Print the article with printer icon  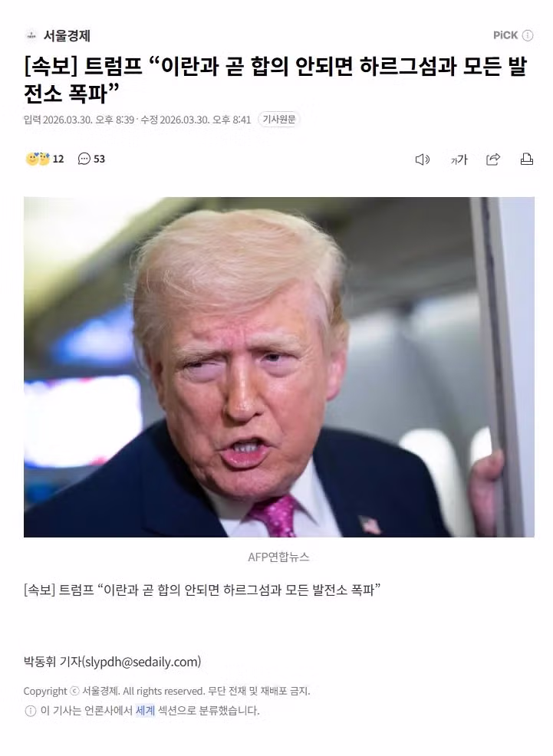[x=526, y=159]
